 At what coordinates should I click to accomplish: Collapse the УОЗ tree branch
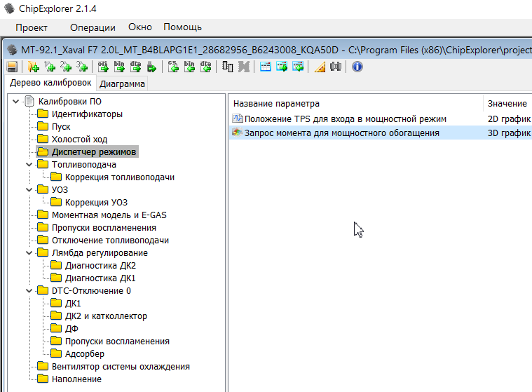click(x=28, y=190)
